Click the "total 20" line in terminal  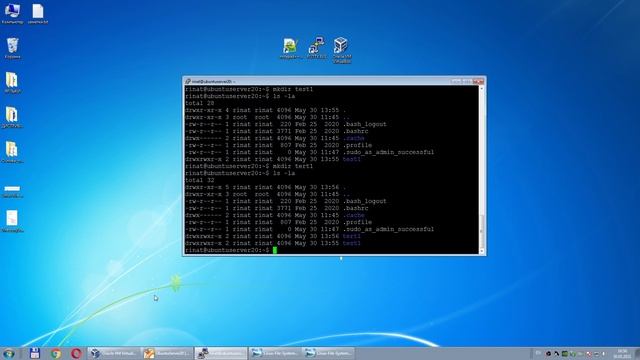[200, 103]
